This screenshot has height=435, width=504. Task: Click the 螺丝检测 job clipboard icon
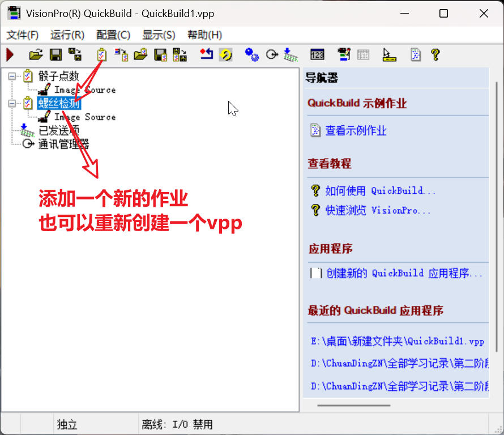tap(28, 103)
